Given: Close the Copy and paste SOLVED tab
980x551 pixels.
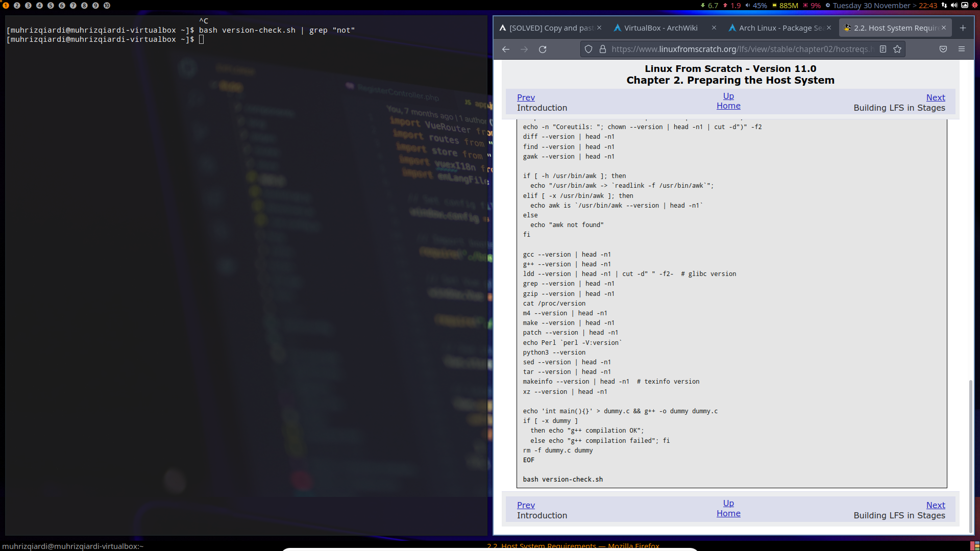Looking at the screenshot, I should coord(599,28).
